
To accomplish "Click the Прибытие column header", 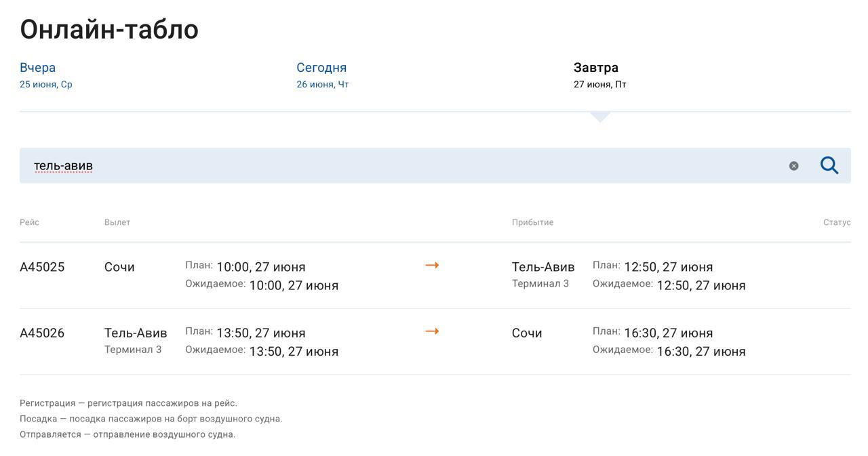I will pyautogui.click(x=532, y=222).
